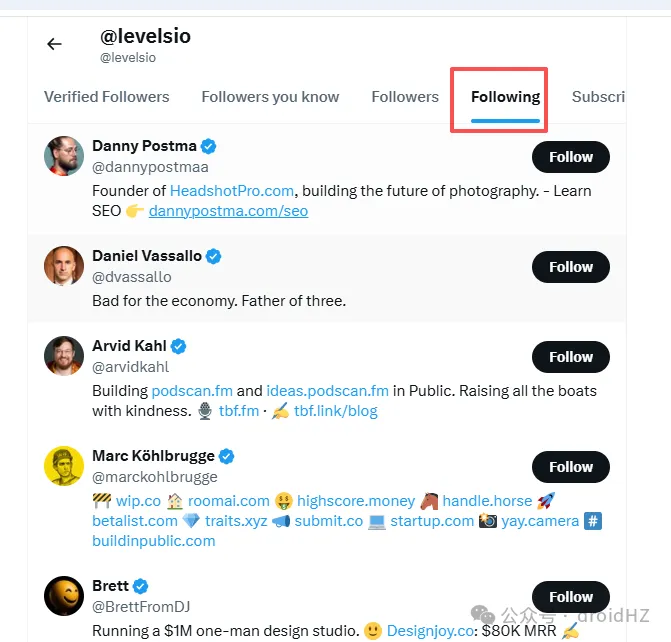Screen dimensions: 671x642
Task: Follow Danny Postma
Action: [x=571, y=157]
